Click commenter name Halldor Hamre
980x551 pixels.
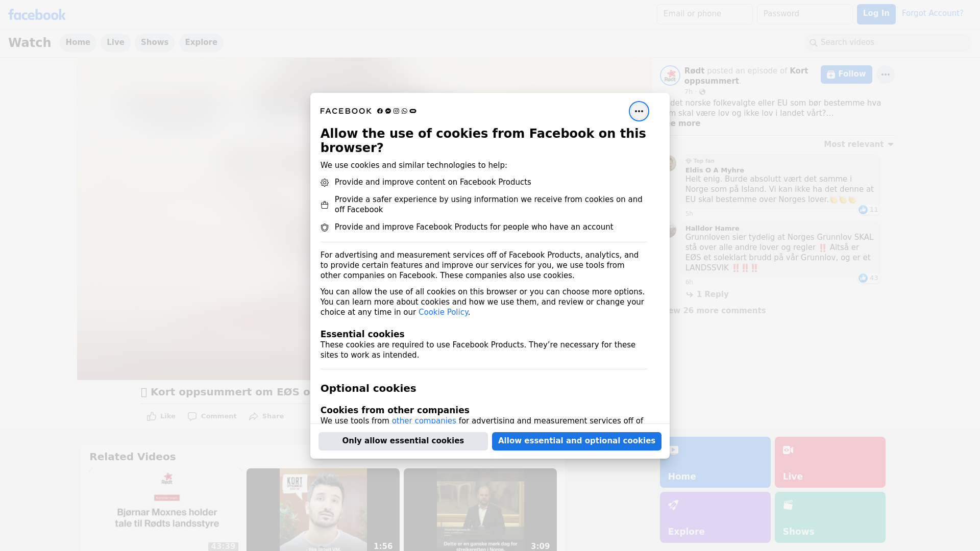712,229
